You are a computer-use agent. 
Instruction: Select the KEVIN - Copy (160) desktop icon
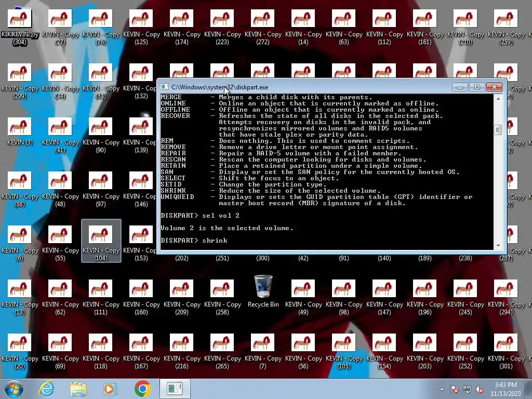coord(141,297)
